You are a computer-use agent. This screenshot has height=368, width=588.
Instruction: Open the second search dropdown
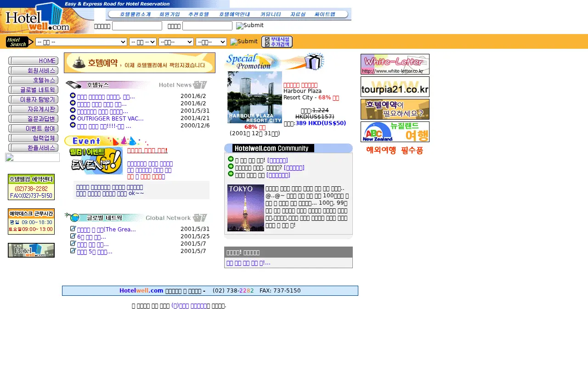coord(143,42)
